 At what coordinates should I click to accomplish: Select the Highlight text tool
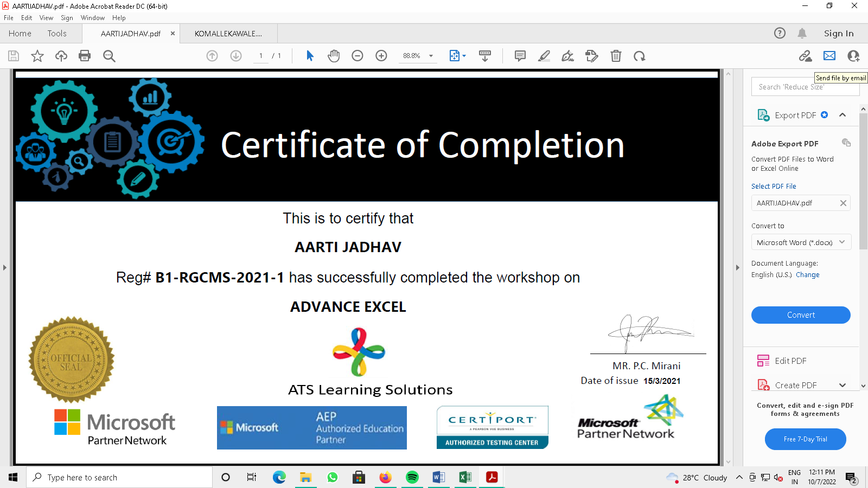(x=544, y=56)
